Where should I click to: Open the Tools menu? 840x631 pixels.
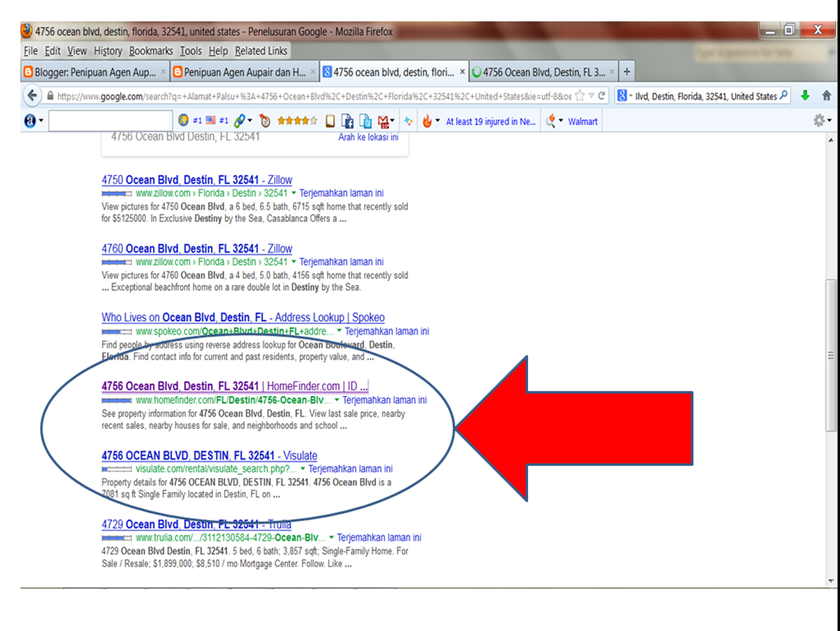(x=191, y=51)
